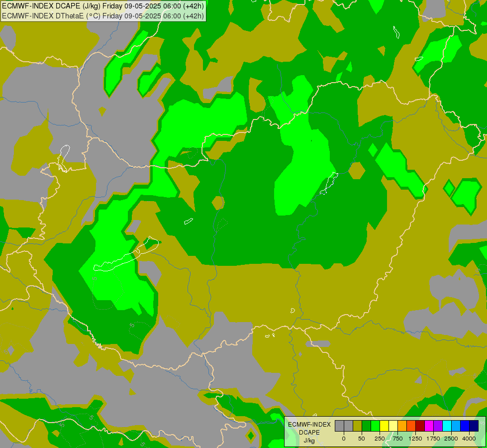Click the legend value 2500

tap(451, 439)
